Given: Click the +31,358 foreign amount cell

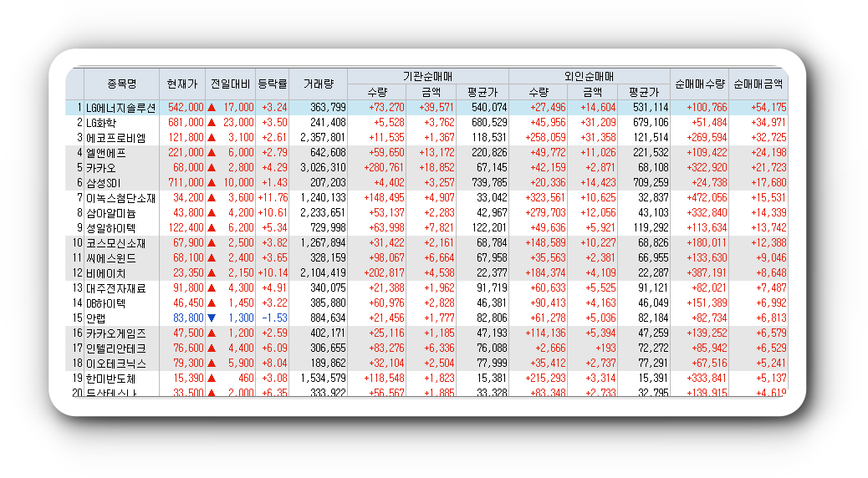Looking at the screenshot, I should [599, 137].
